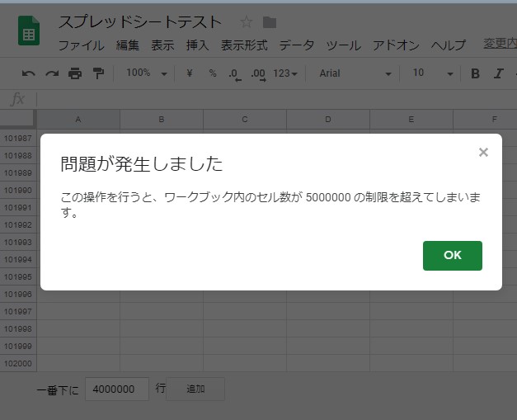The height and width of the screenshot is (420, 517).
Task: Click the Google Sheets home icon
Action: [x=30, y=33]
